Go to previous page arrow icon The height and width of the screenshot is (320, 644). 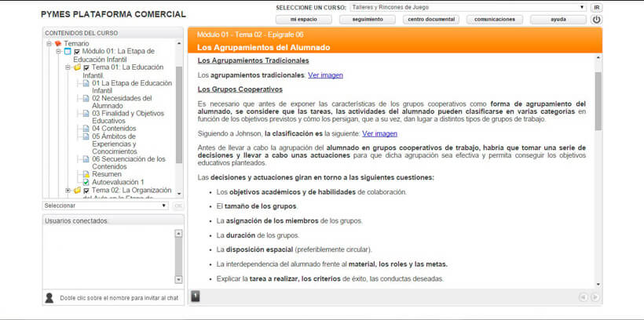click(583, 297)
